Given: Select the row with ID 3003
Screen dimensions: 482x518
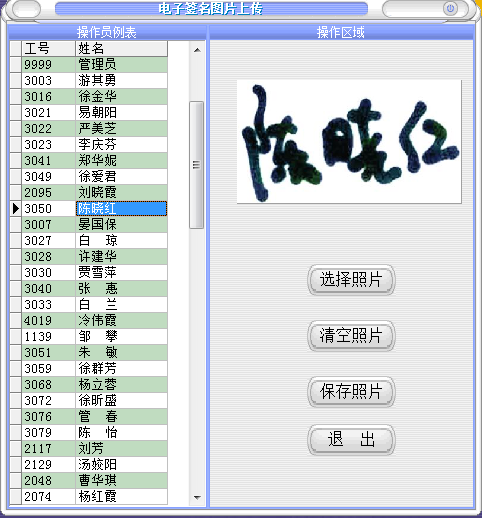Looking at the screenshot, I should (x=89, y=80).
